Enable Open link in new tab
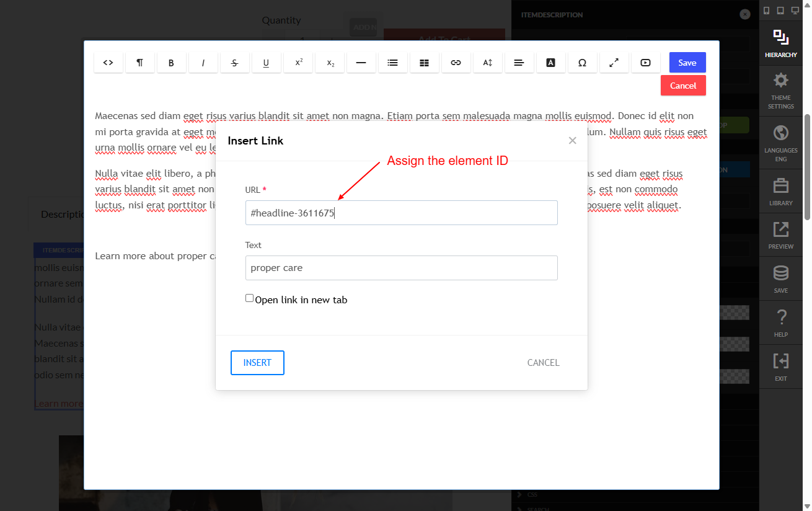Image resolution: width=812 pixels, height=511 pixels. (250, 298)
